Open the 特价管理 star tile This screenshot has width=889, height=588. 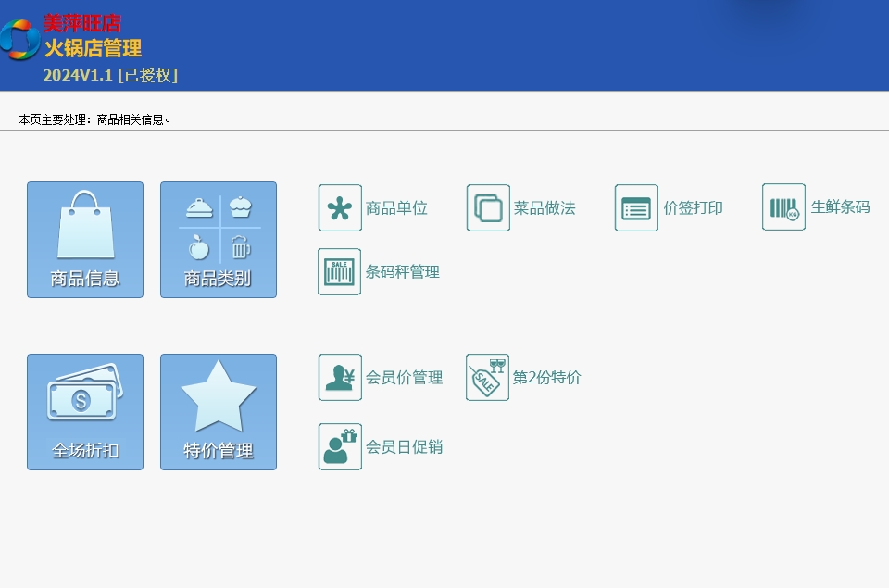tap(219, 411)
